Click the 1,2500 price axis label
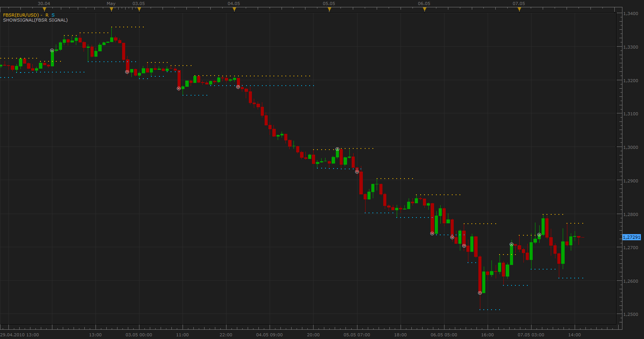 pos(631,314)
